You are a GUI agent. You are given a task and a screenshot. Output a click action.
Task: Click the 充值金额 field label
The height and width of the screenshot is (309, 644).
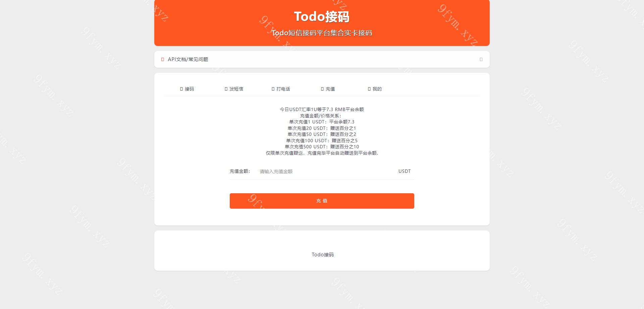[240, 171]
